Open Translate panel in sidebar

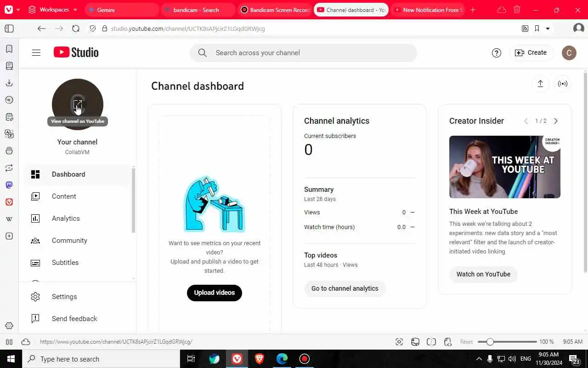coord(9,134)
